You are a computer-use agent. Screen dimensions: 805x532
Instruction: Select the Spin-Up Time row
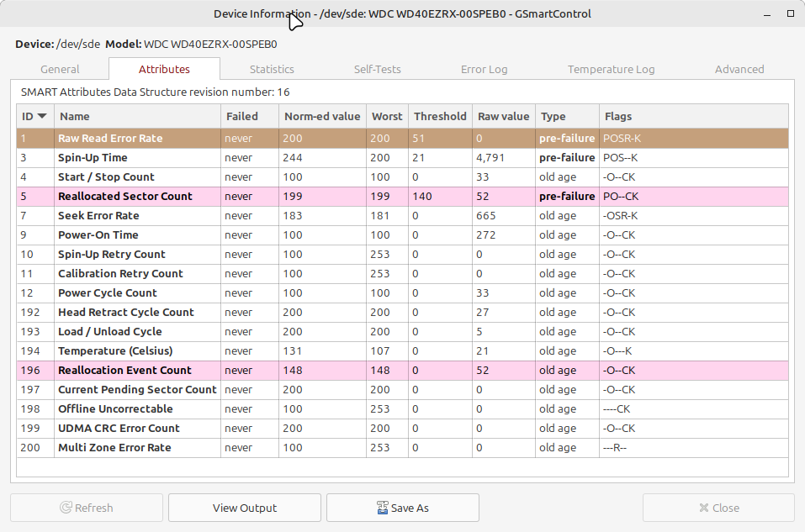tap(402, 158)
